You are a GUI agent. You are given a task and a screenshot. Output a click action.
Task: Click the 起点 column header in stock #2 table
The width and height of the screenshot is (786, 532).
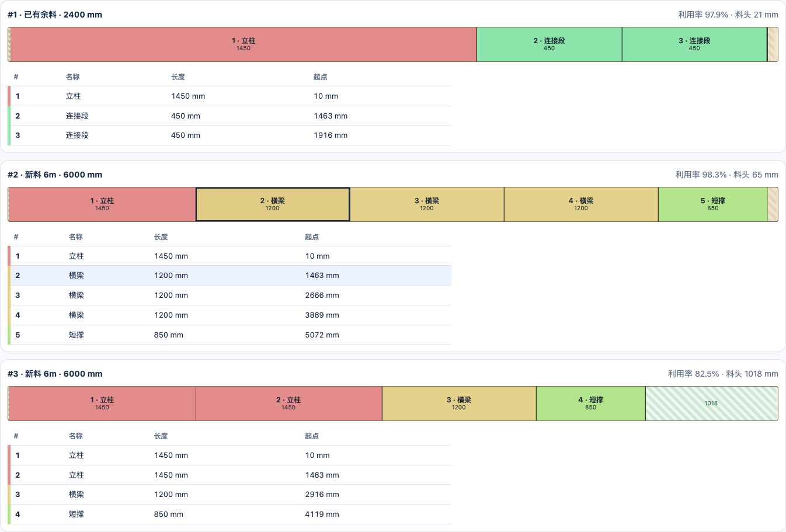click(x=312, y=237)
